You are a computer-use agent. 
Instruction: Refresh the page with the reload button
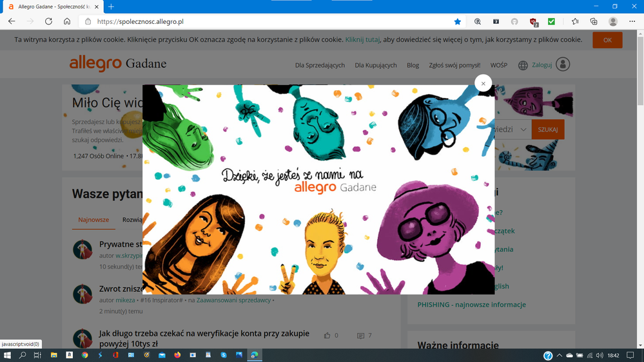(48, 21)
